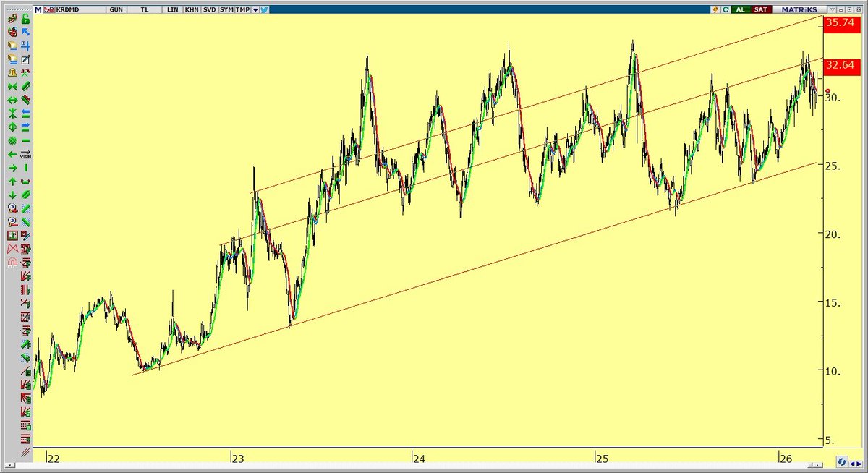Shift chart with green right arrow
This screenshot has height=473, width=868.
(x=12, y=169)
